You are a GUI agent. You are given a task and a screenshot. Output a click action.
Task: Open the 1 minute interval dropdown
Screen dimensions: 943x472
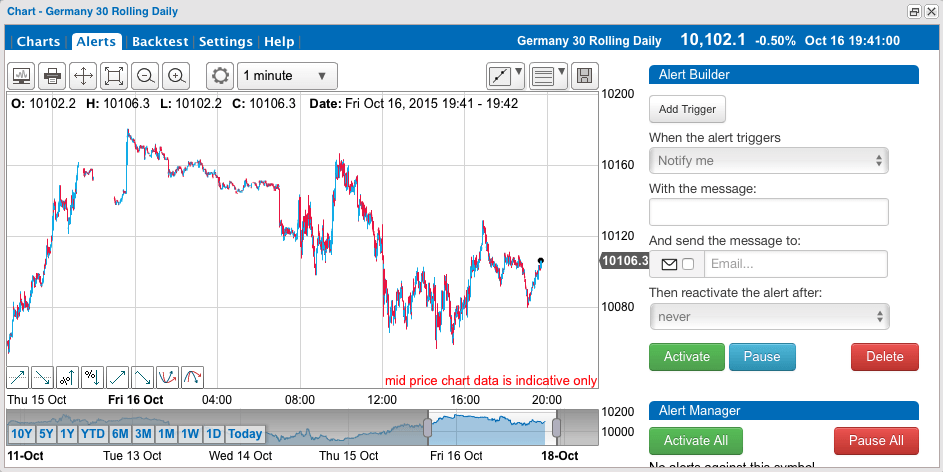pyautogui.click(x=287, y=76)
